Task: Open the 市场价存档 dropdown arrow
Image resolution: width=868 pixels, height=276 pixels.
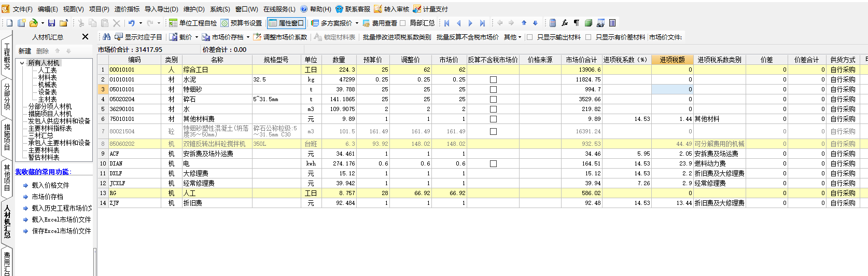Action: tap(248, 37)
